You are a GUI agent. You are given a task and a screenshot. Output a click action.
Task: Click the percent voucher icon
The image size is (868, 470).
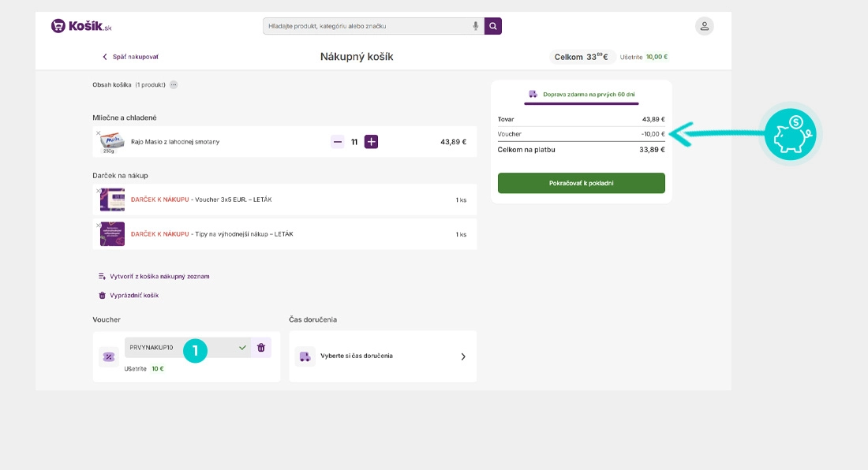click(109, 357)
